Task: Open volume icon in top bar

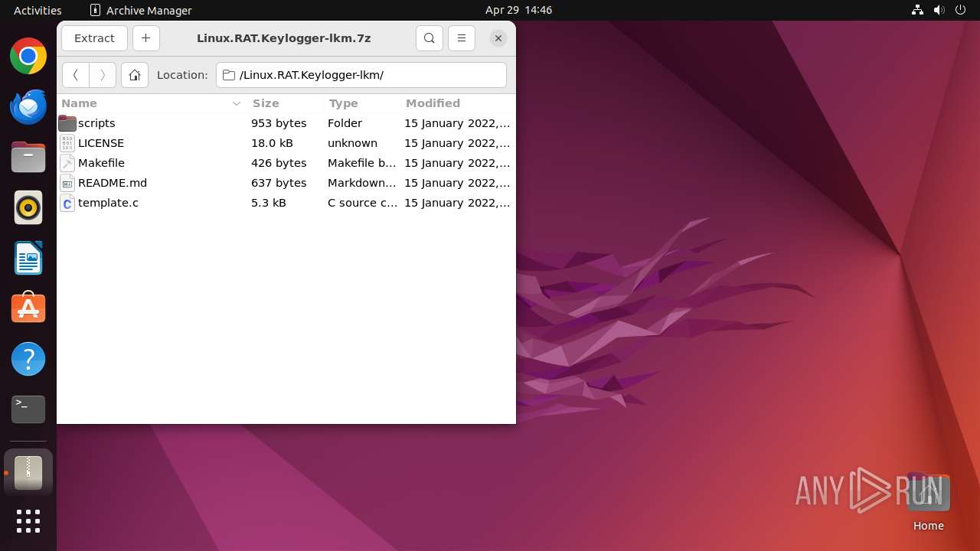Action: [x=939, y=10]
